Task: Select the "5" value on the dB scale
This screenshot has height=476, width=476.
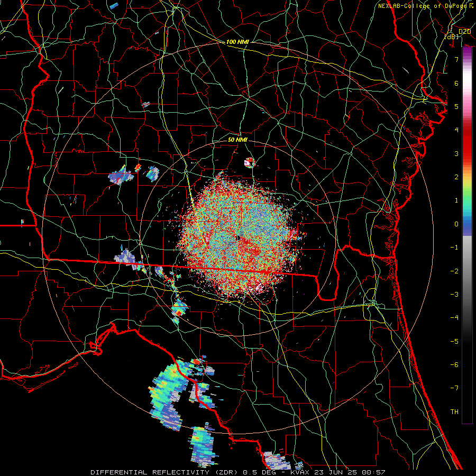Action: point(456,106)
